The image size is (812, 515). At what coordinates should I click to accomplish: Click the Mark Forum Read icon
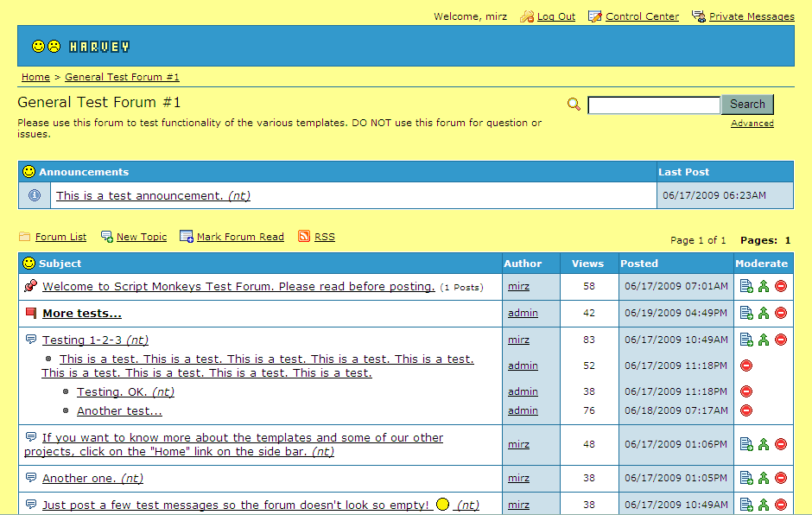point(187,237)
